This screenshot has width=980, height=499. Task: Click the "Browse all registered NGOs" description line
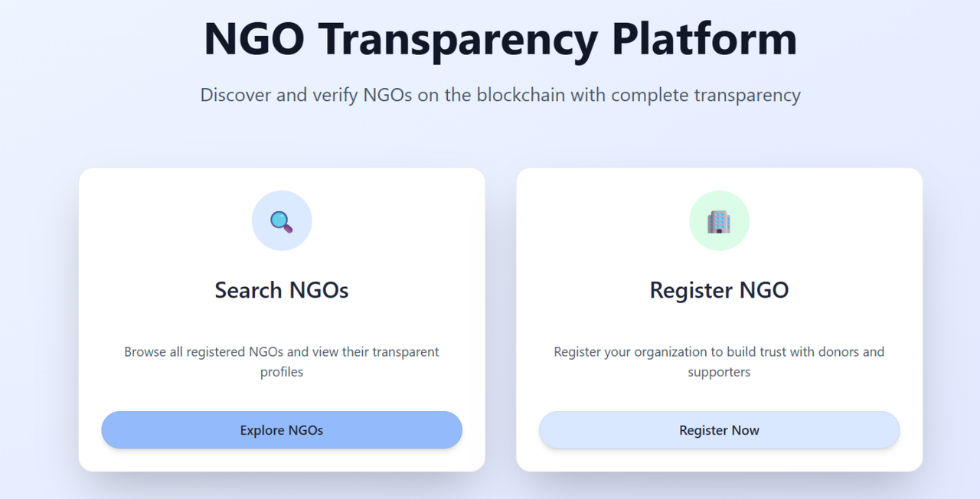tap(282, 352)
